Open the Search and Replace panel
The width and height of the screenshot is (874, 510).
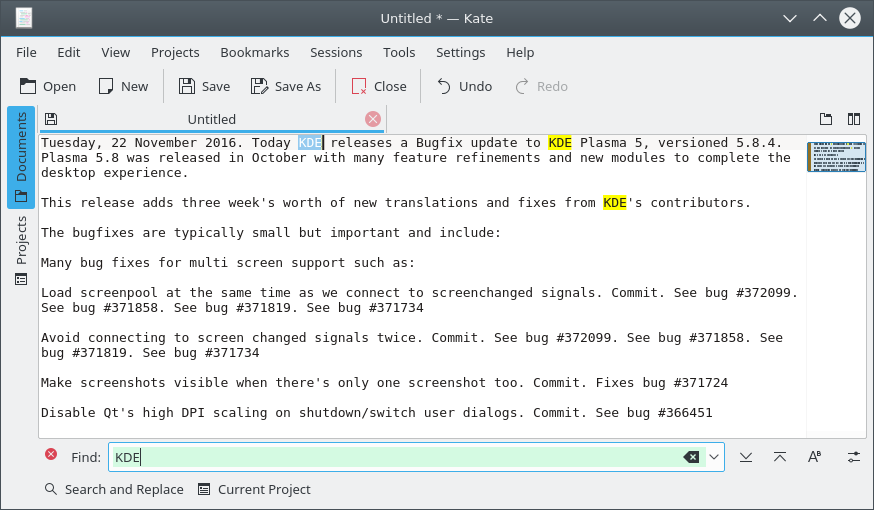pyautogui.click(x=114, y=489)
